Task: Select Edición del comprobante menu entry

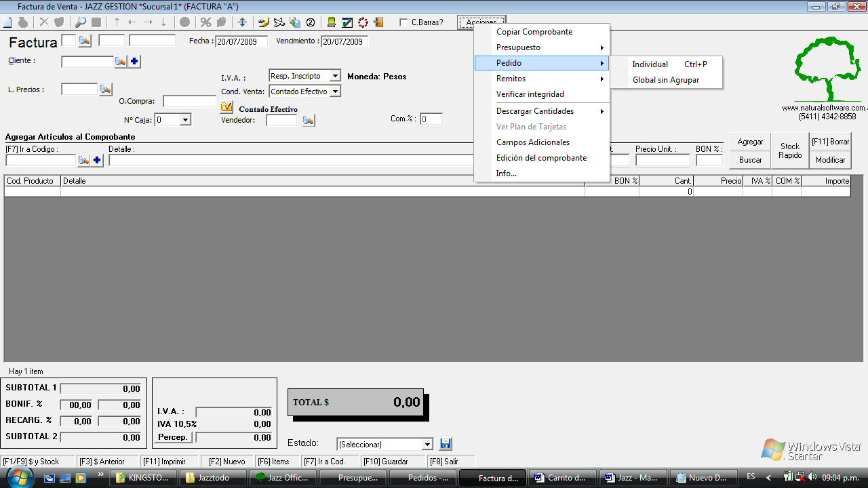Action: point(542,158)
